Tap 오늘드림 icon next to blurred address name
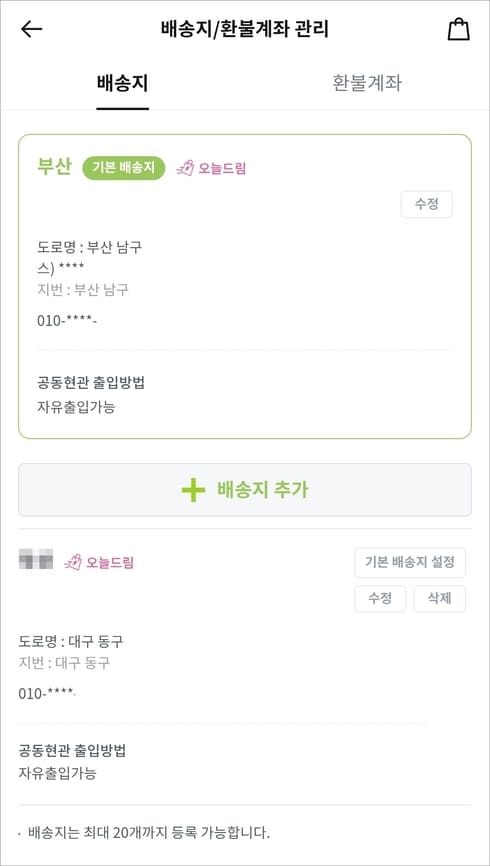Viewport: 490px width, 866px height. [x=73, y=563]
